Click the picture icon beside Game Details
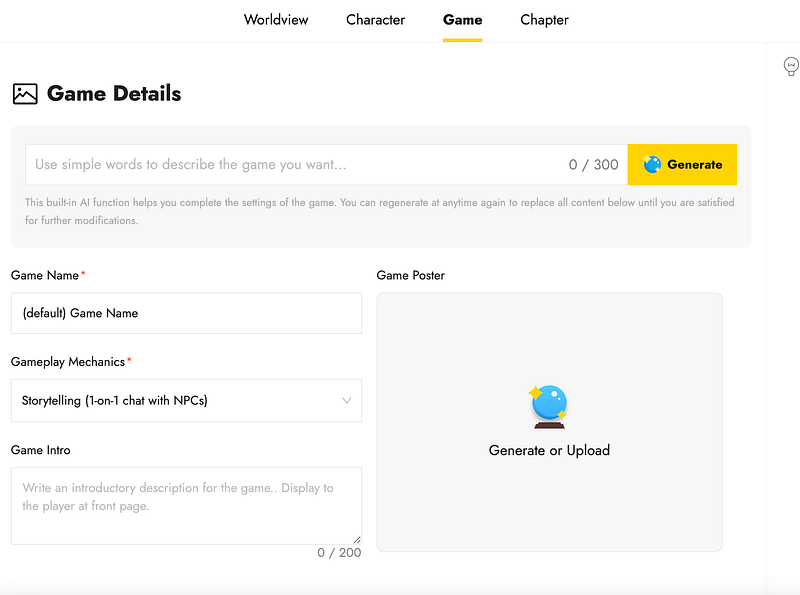Screen dimensions: 800x595 [25, 94]
